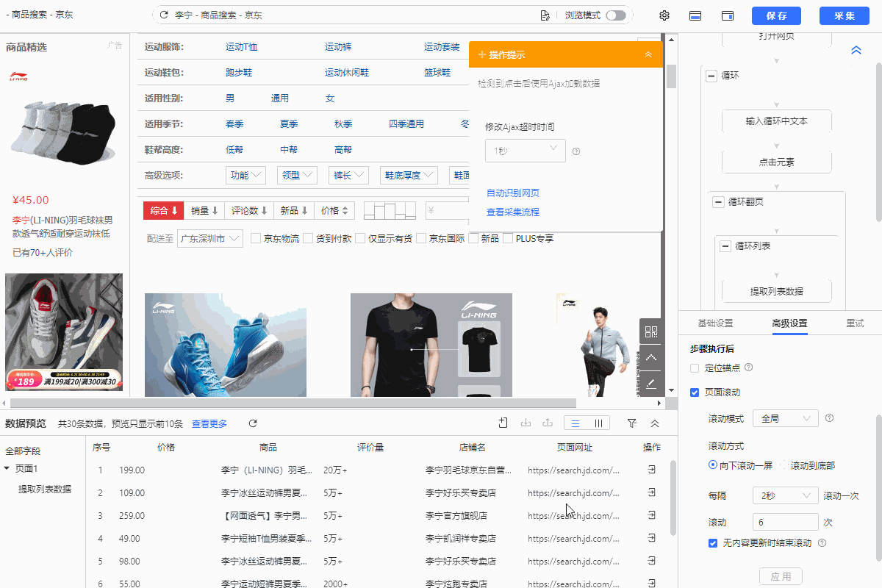This screenshot has width=882, height=588.
Task: Open the 查看更多 link in data preview
Action: coord(209,423)
